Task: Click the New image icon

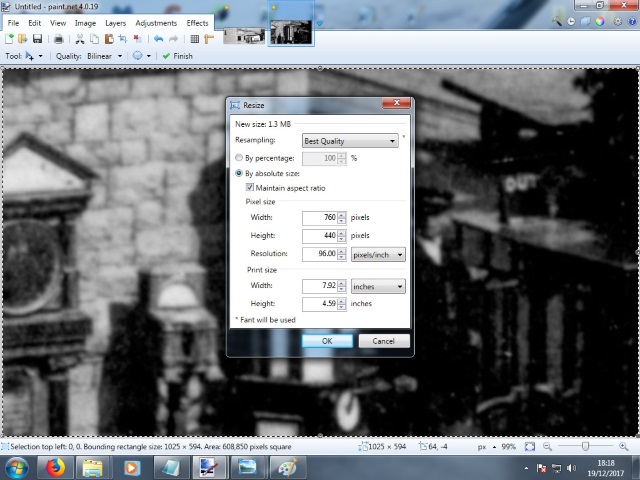Action: (9, 39)
